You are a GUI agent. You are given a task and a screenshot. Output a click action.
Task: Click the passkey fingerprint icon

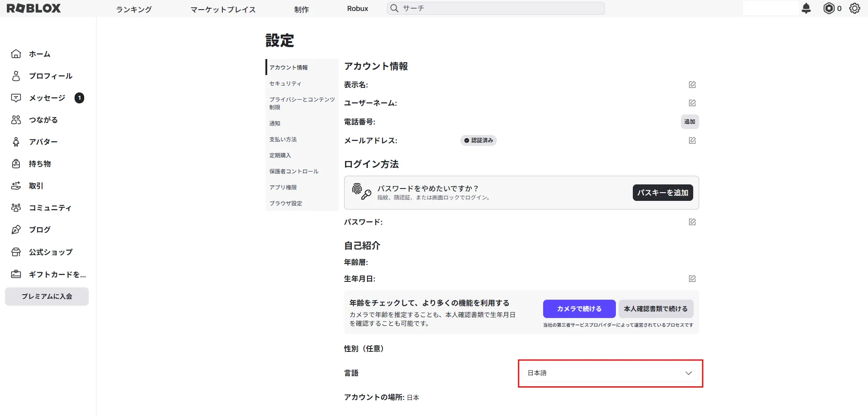tap(361, 191)
